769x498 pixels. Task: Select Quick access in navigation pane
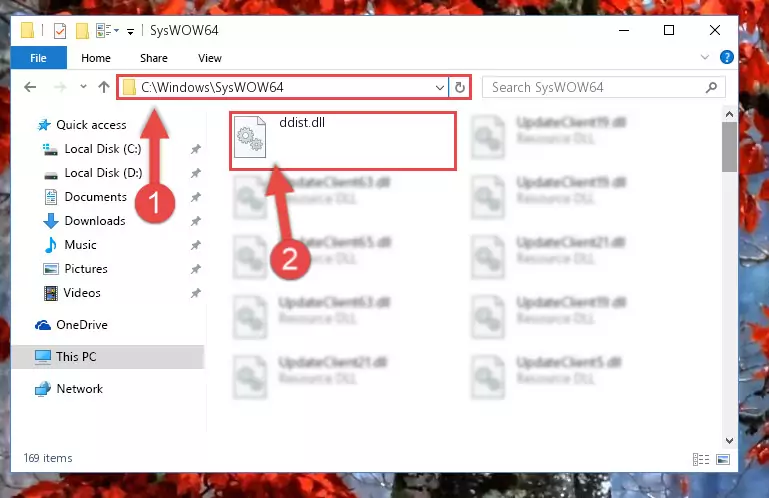[x=91, y=125]
